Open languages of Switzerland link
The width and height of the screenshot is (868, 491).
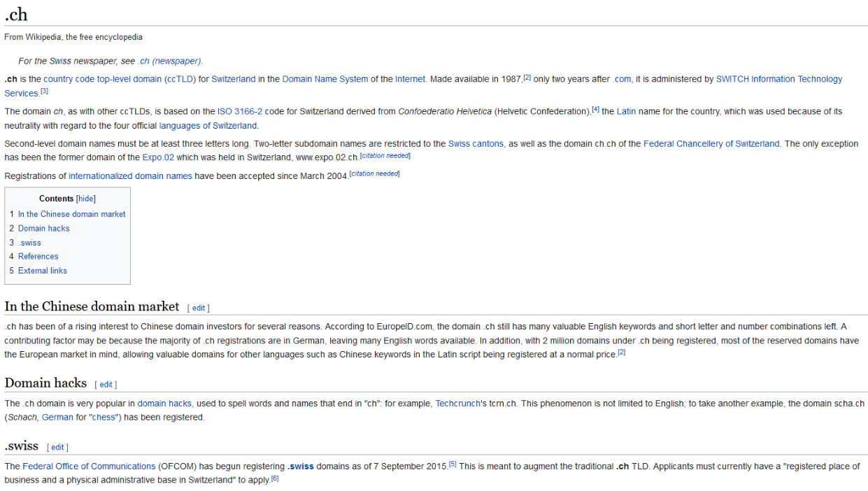(208, 126)
